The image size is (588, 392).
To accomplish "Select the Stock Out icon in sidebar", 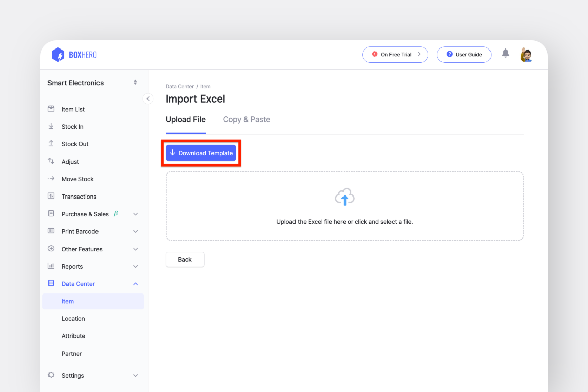I will (51, 144).
